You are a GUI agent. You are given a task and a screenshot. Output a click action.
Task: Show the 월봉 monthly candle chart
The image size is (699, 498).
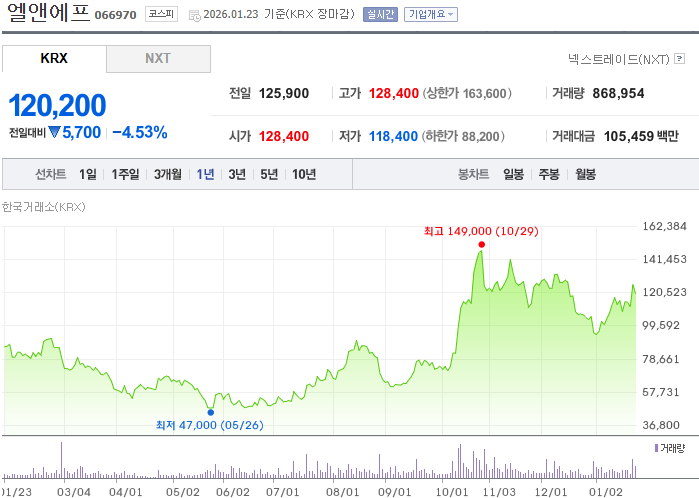click(x=585, y=174)
